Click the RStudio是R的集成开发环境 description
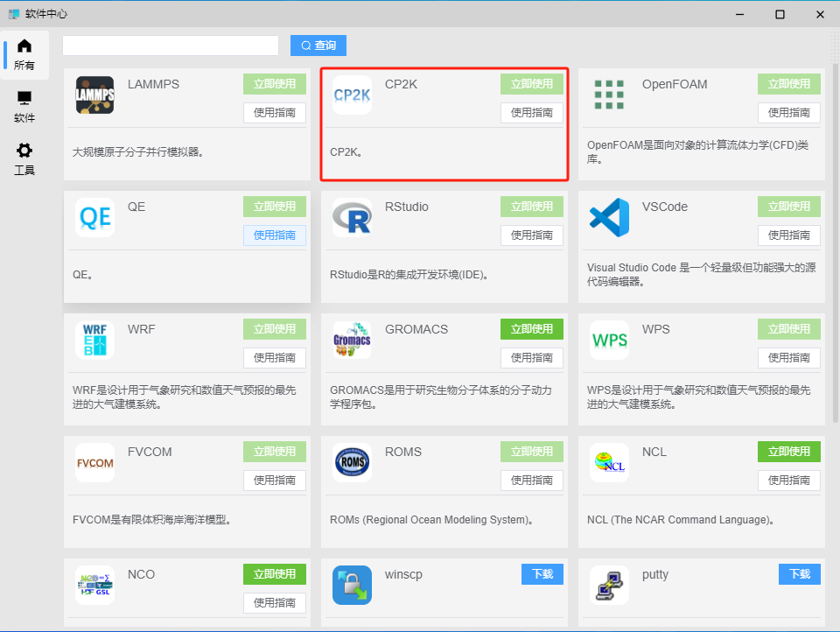The width and height of the screenshot is (840, 632). tap(409, 275)
